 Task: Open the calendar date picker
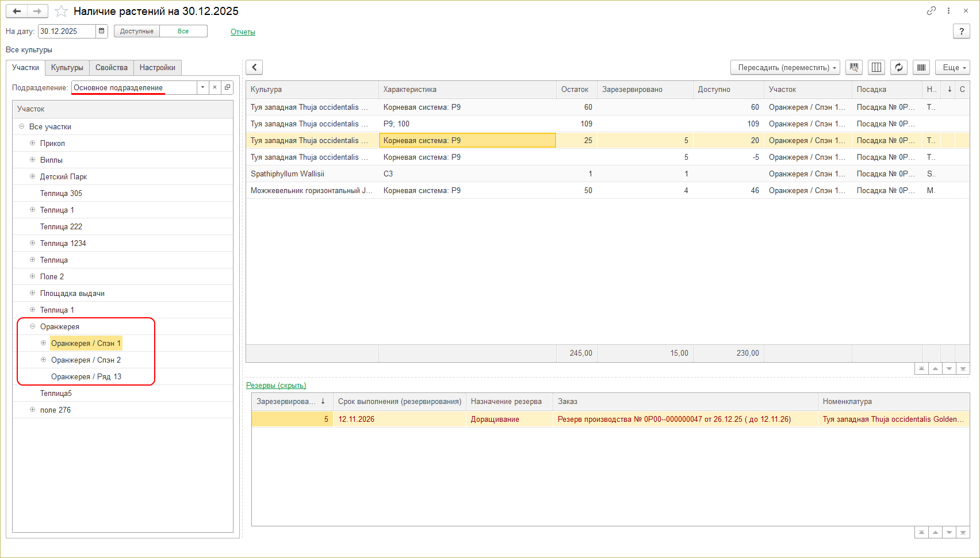click(102, 31)
